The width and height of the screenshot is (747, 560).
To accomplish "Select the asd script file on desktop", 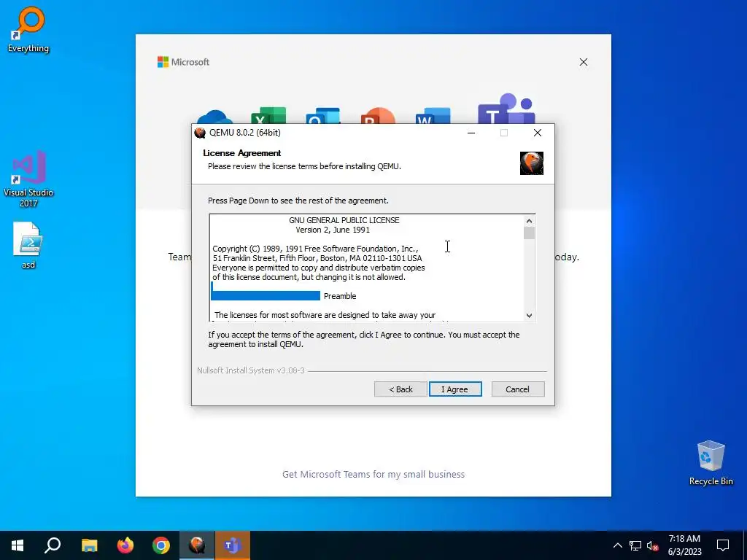I will click(28, 245).
